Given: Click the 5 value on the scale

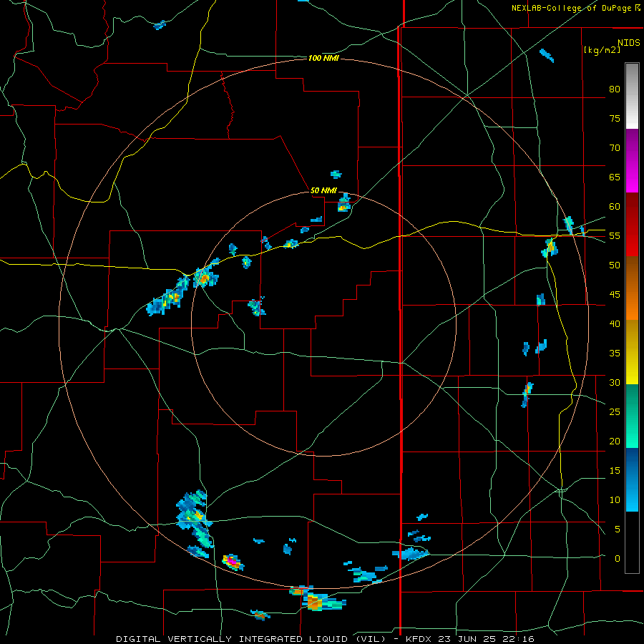Looking at the screenshot, I should [x=617, y=529].
